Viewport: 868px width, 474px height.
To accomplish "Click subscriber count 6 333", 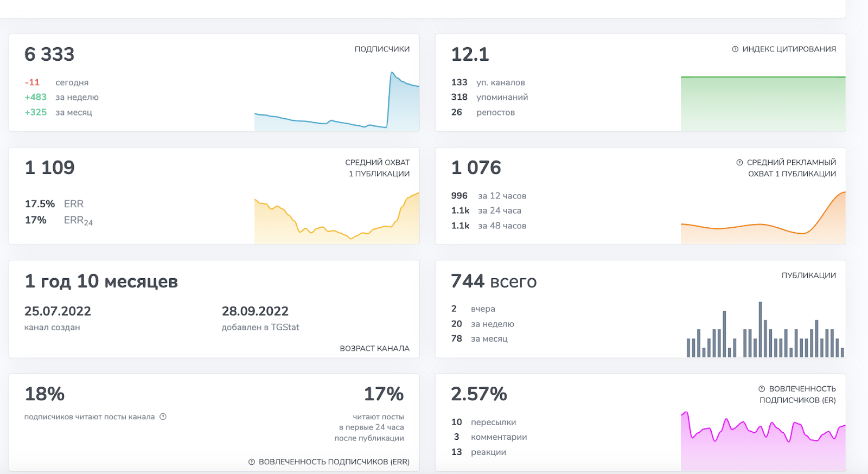I will pos(49,54).
